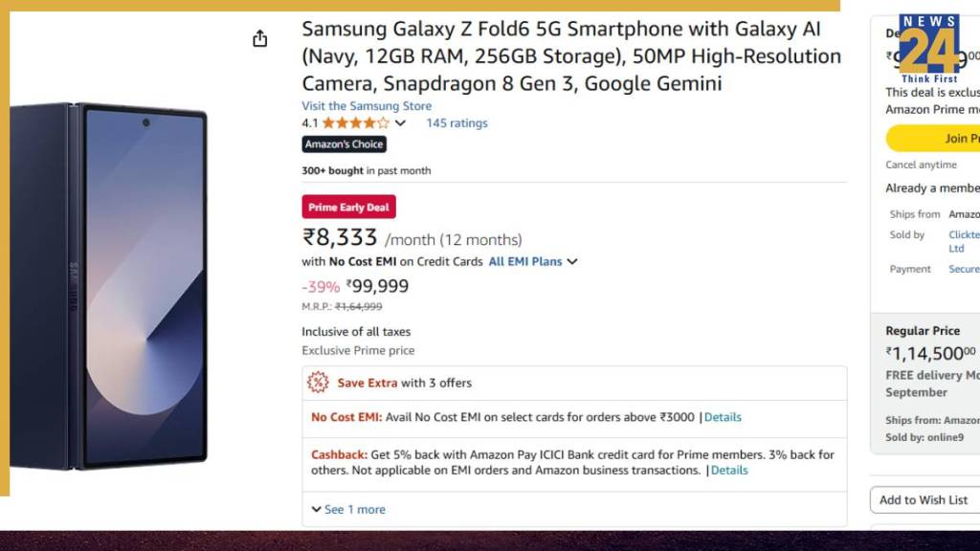This screenshot has width=980, height=551.
Task: Open Details for the No Cost EMI offer
Action: (723, 417)
